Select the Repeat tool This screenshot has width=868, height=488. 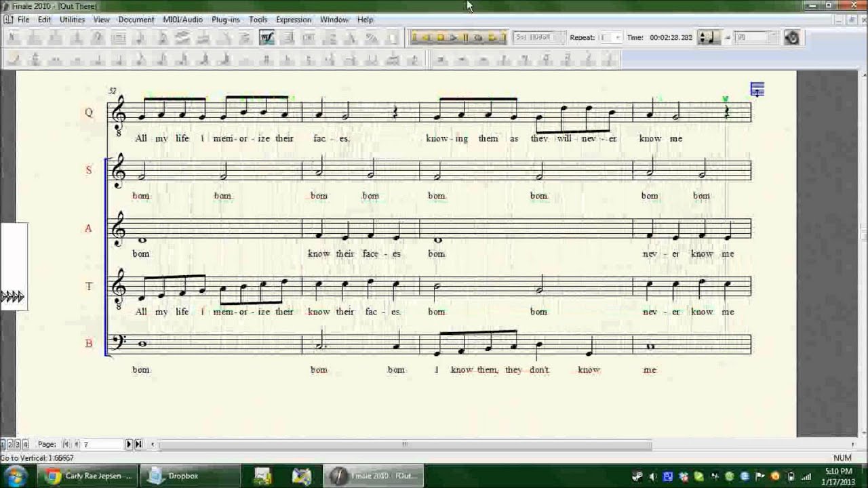point(288,38)
